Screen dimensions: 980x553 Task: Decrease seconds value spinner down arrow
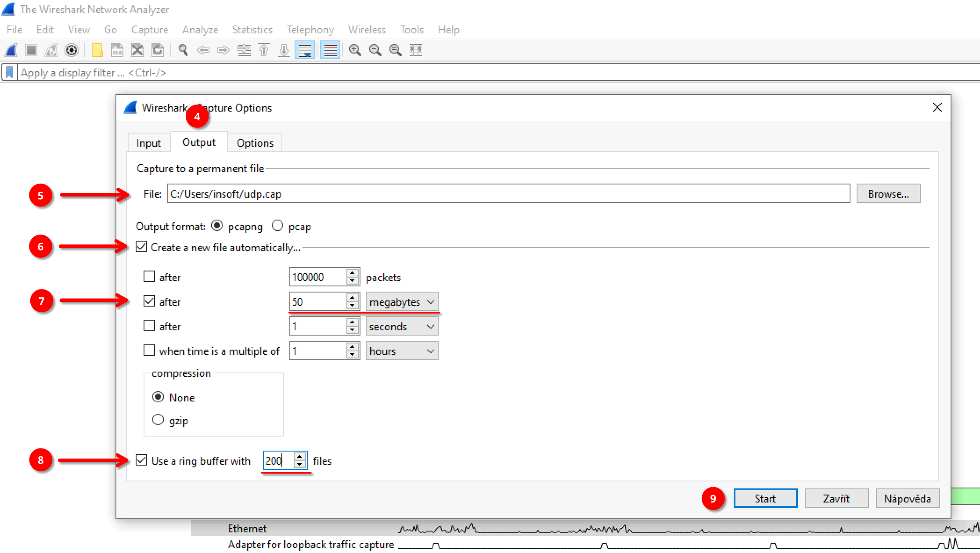point(352,330)
